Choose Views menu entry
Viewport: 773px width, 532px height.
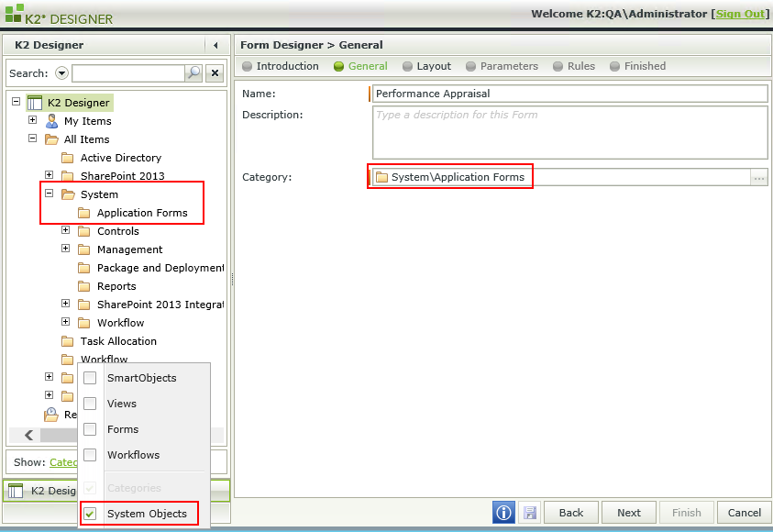122,404
